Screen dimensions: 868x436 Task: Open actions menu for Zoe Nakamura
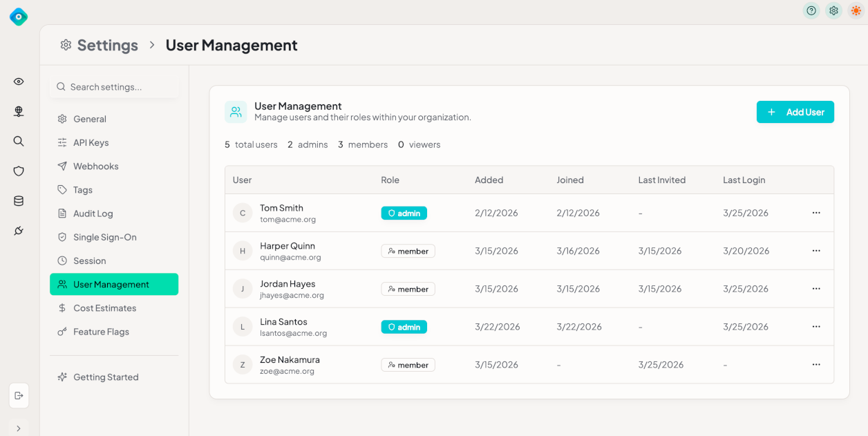pyautogui.click(x=816, y=364)
